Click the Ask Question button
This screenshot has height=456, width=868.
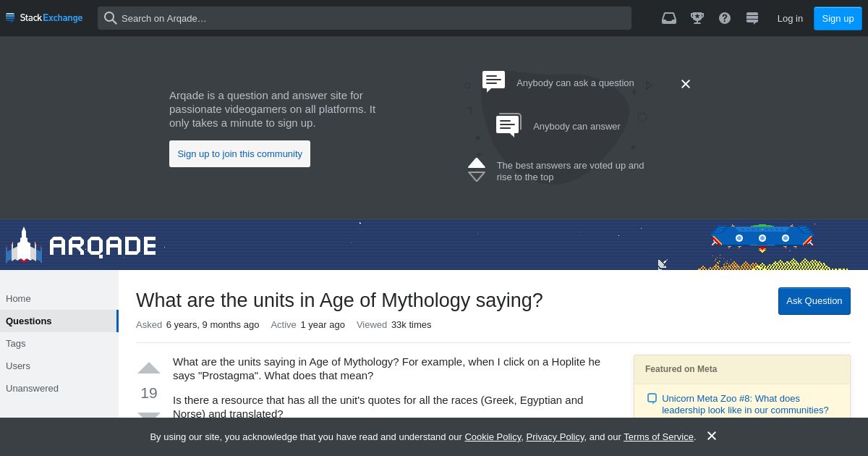(x=814, y=300)
